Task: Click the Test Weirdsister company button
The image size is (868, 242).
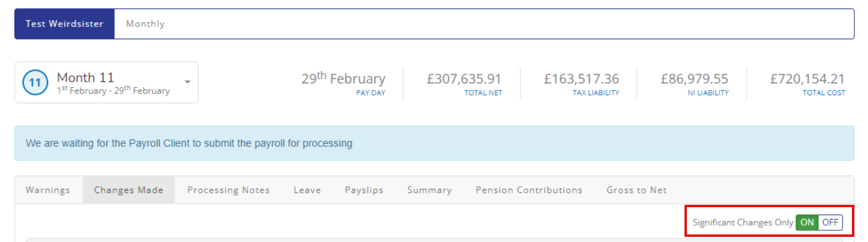Action: click(x=65, y=24)
